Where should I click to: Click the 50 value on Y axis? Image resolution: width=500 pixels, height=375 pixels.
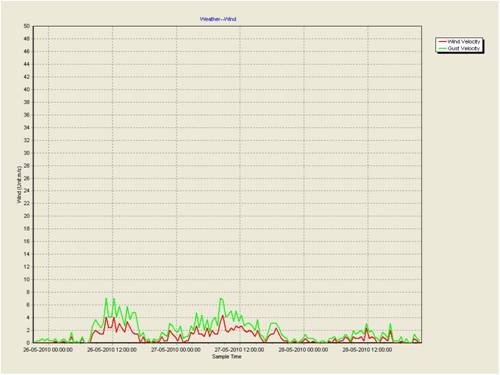tap(27, 26)
